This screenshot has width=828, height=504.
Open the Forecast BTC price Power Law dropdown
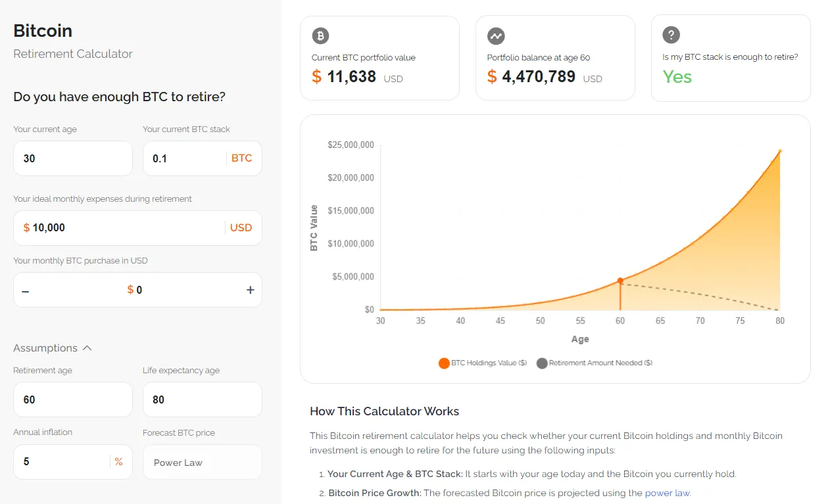203,462
